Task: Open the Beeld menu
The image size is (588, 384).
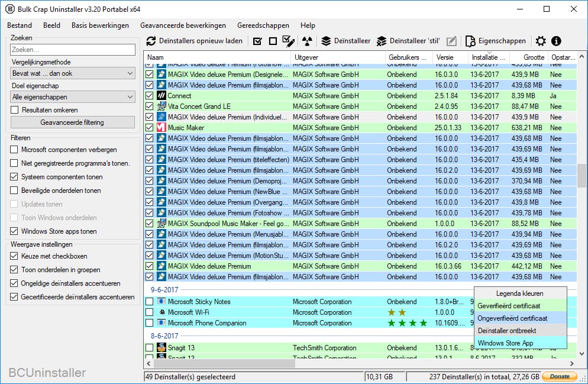Action: [x=51, y=25]
